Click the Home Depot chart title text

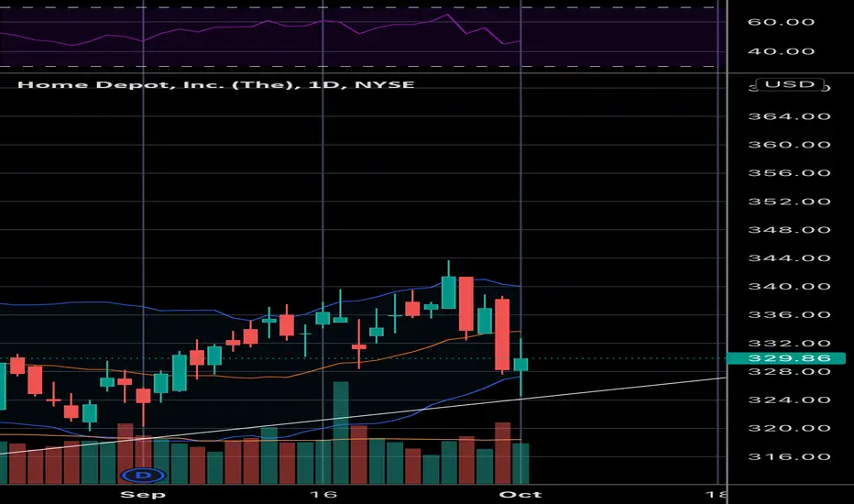pyautogui.click(x=215, y=84)
